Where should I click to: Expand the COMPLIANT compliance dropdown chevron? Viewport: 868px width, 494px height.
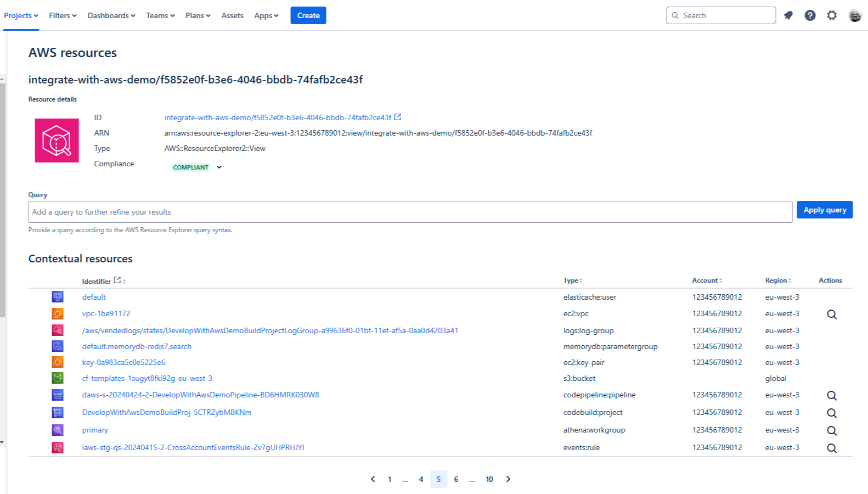[219, 167]
